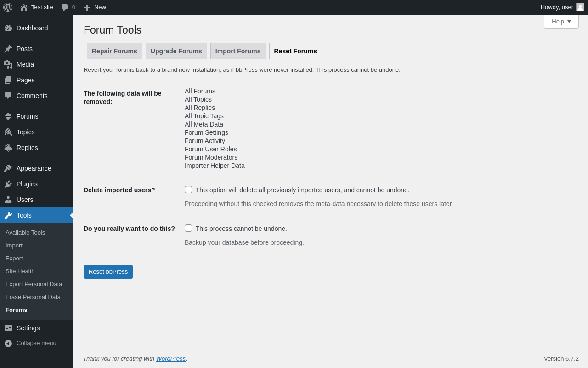Screen dimensions: 588x368
Task: Click the Posts pushpin icon
Action: tap(8, 49)
